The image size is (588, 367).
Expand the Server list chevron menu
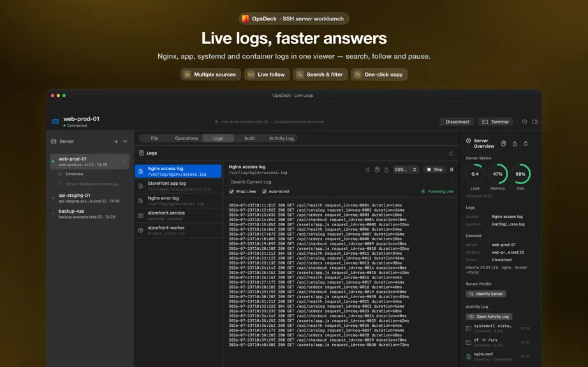(125, 141)
